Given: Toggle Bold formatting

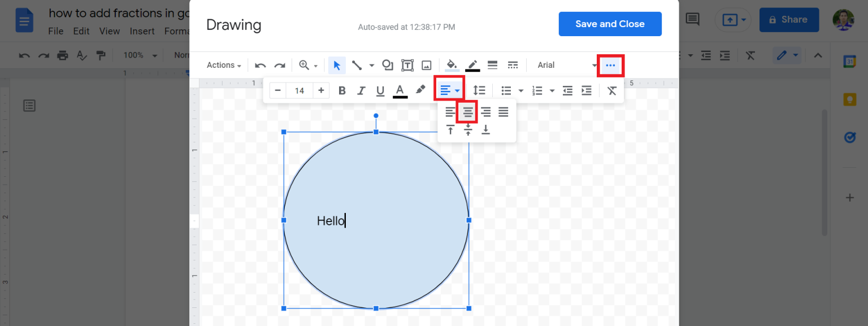Looking at the screenshot, I should pos(342,90).
